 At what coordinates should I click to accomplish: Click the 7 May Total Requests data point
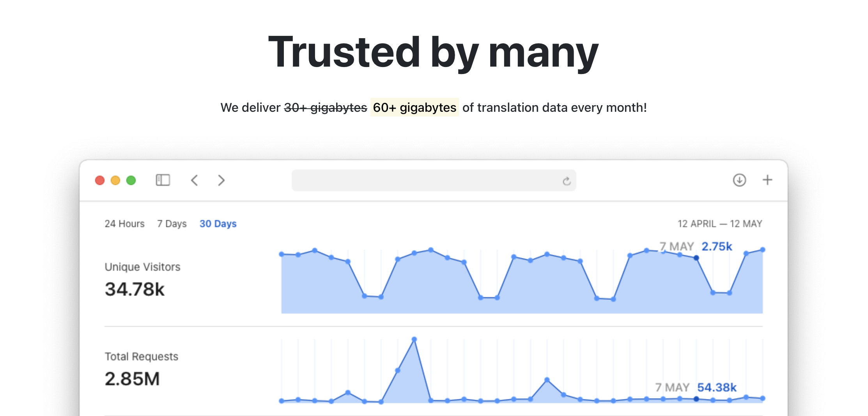(696, 399)
